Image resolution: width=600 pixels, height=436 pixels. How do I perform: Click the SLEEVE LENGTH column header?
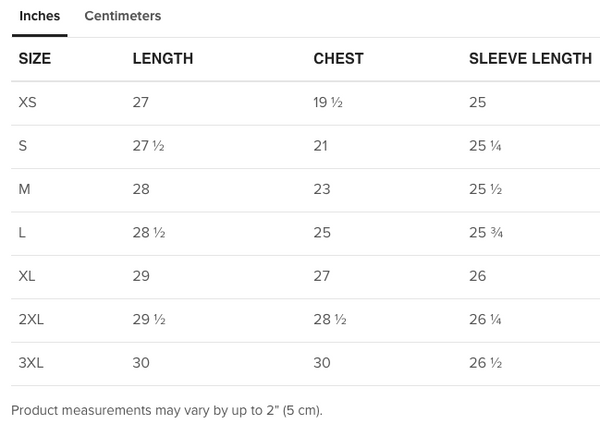pos(530,59)
